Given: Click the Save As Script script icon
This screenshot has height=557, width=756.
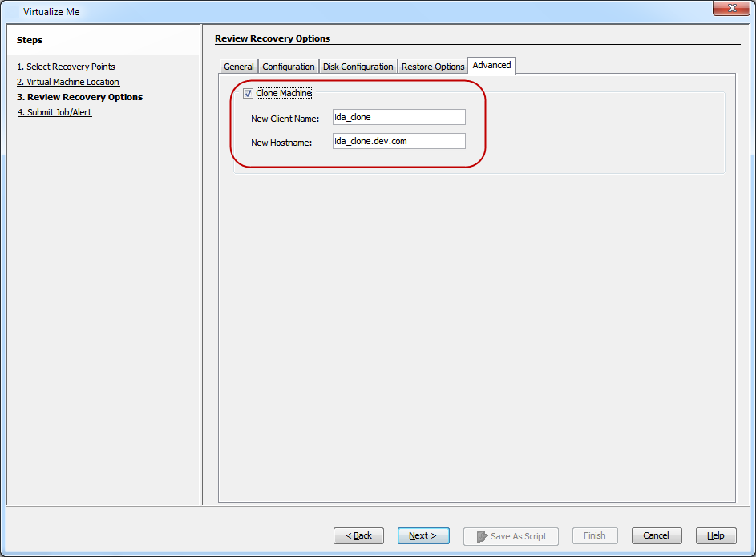Looking at the screenshot, I should tap(482, 535).
